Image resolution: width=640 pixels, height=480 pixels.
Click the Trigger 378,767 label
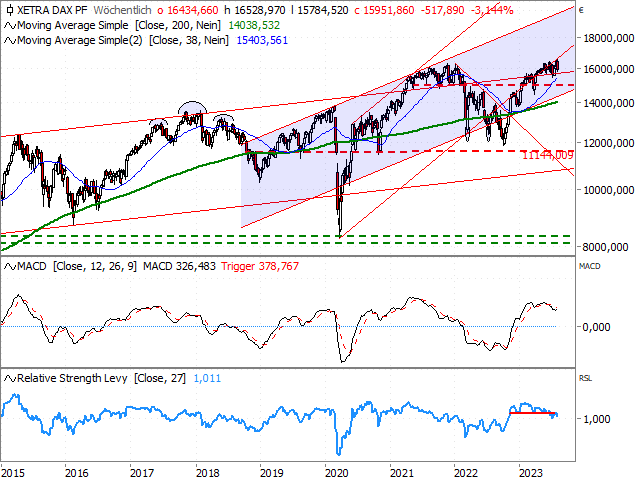click(x=260, y=267)
